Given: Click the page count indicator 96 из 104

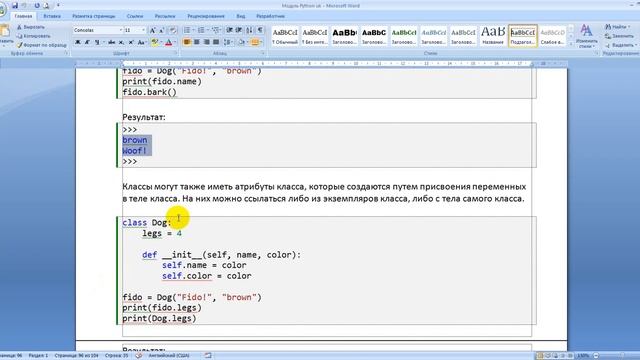Looking at the screenshot, I should coord(76,356).
